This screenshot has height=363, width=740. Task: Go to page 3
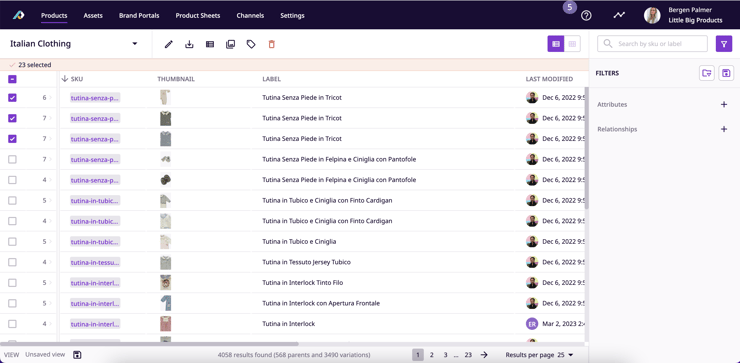(445, 355)
